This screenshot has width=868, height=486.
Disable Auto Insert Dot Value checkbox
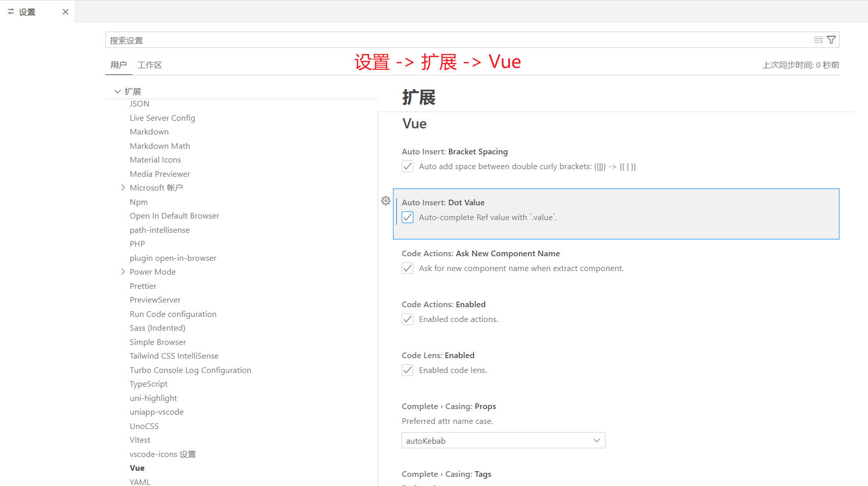(x=408, y=218)
